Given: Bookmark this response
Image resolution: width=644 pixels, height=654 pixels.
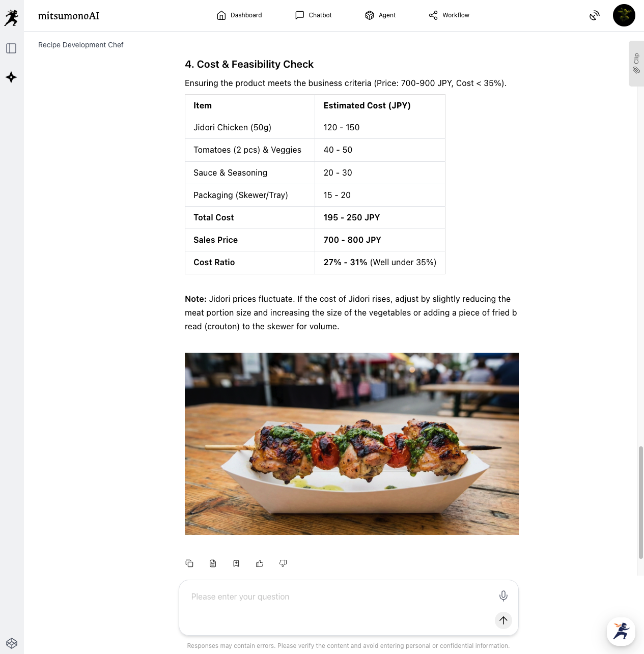Looking at the screenshot, I should [236, 563].
